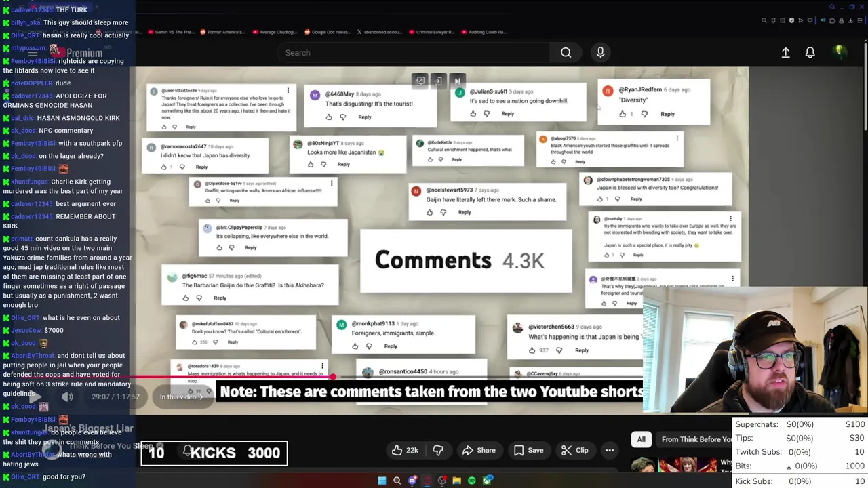Open Windows taskbar search

coord(397,481)
